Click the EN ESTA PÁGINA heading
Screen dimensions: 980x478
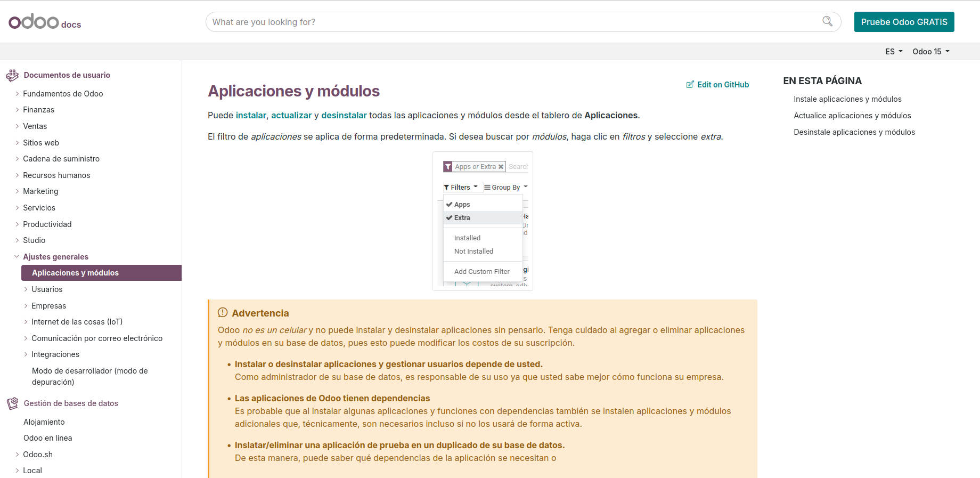pos(822,81)
